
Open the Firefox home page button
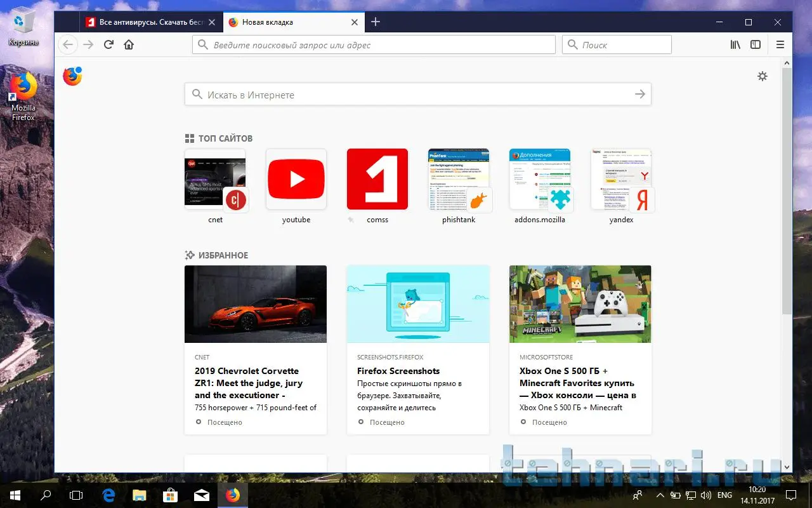(x=129, y=44)
